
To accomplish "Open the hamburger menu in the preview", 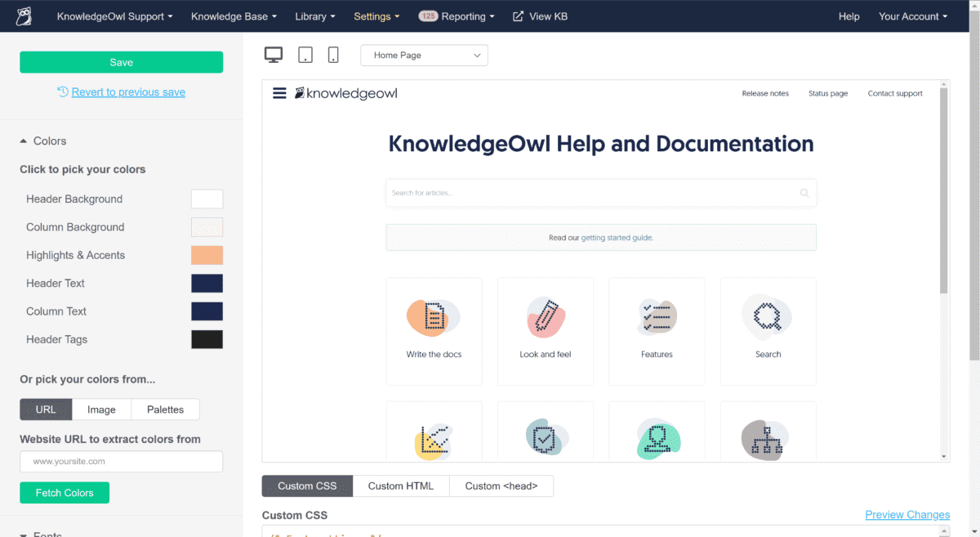I will tap(279, 92).
